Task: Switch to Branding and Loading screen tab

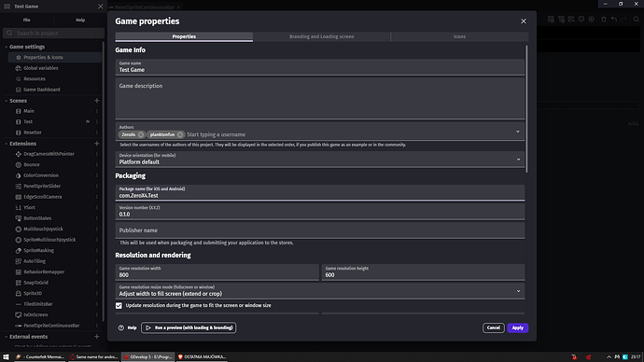Action: 322,36
